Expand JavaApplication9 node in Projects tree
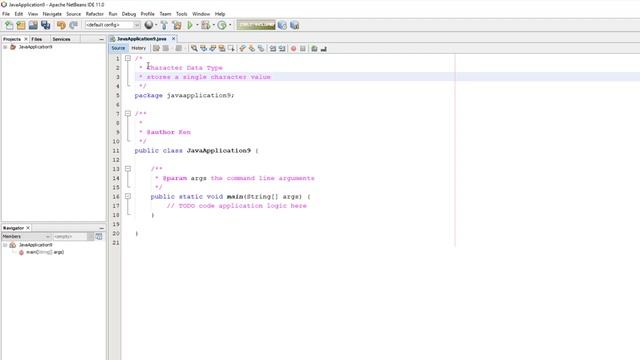This screenshot has width=640, height=360. (x=5, y=47)
